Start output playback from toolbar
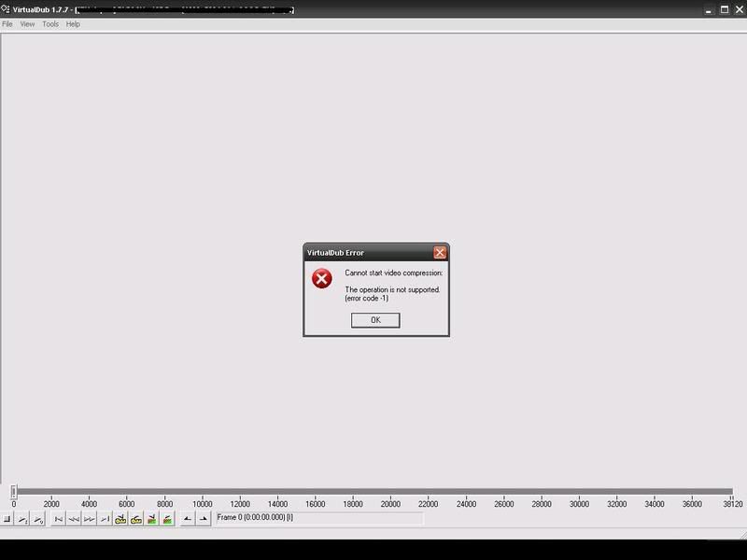The image size is (747, 560). point(38,519)
